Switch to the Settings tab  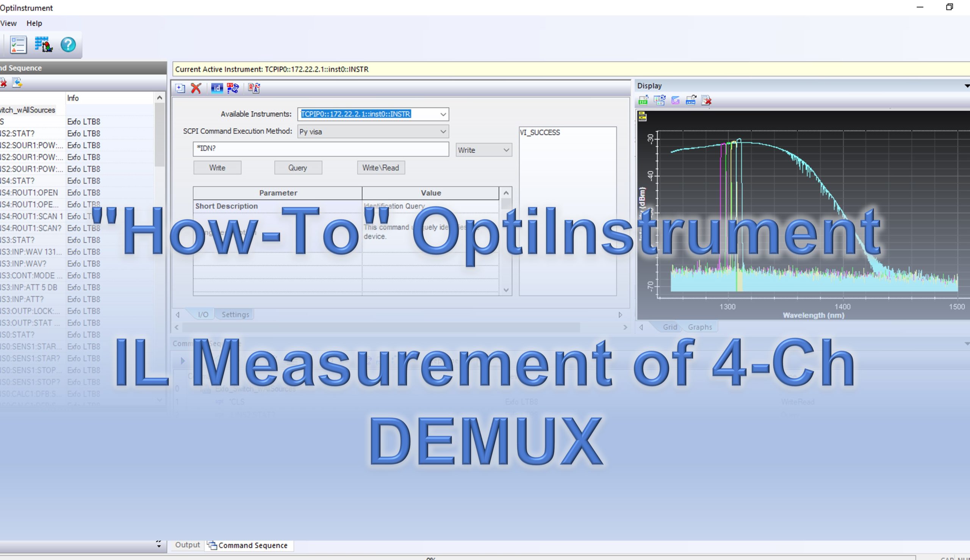235,314
